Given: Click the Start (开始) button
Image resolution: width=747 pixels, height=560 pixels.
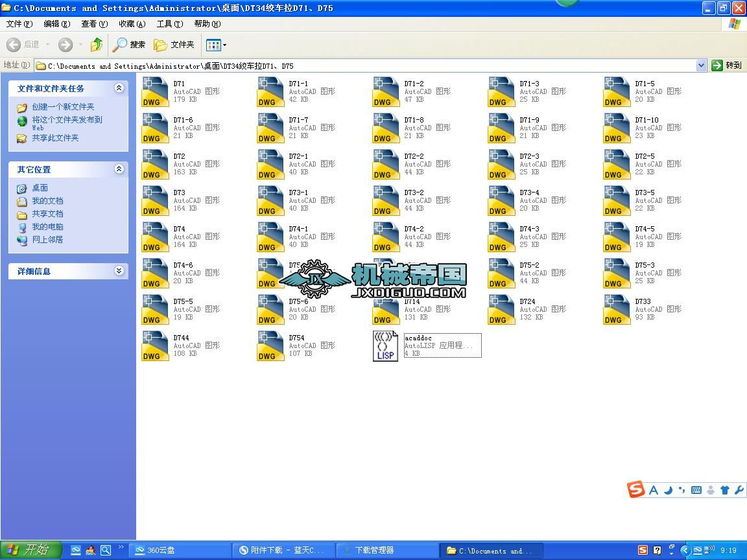Looking at the screenshot, I should coord(30,550).
